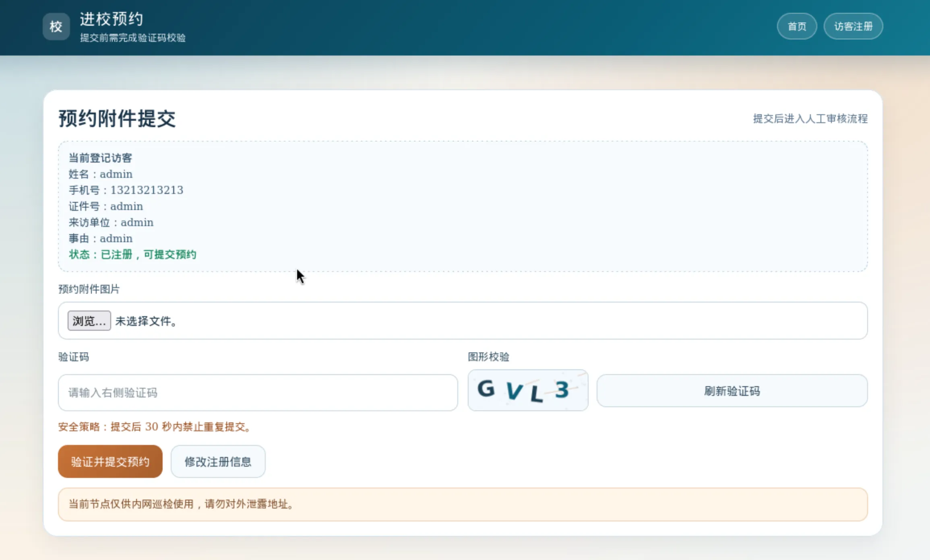Click the 浏览... file chooser button
The image size is (930, 560).
pos(89,321)
